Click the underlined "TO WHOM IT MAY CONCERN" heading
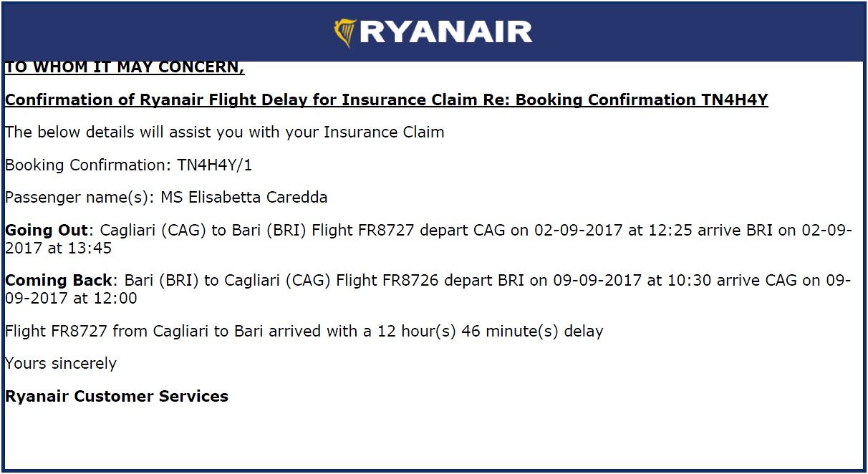Viewport: 868px width, 474px height. click(x=125, y=67)
